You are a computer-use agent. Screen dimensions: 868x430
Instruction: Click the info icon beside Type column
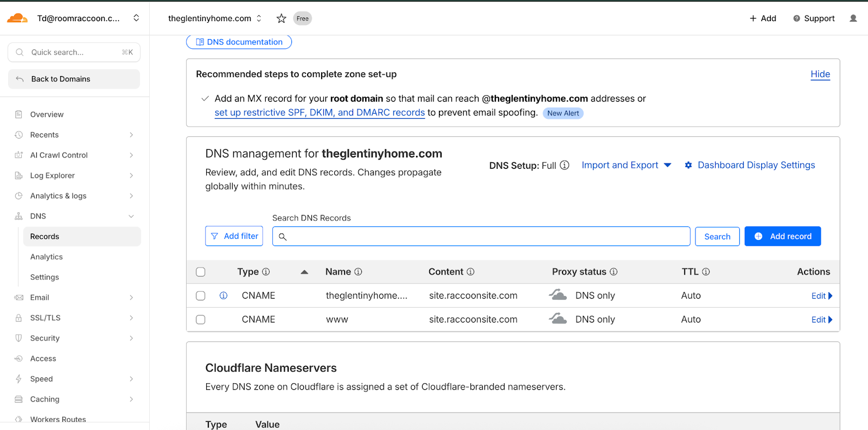point(266,272)
